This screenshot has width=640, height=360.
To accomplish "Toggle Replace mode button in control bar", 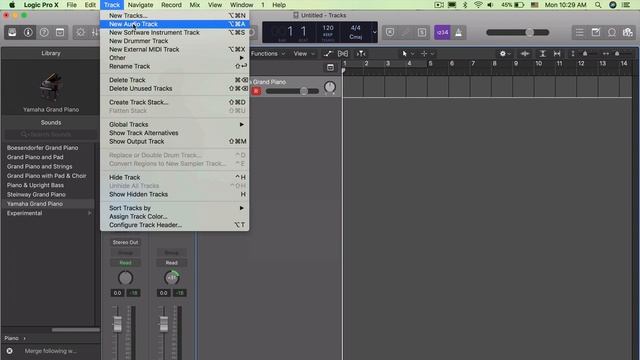I will click(x=390, y=32).
